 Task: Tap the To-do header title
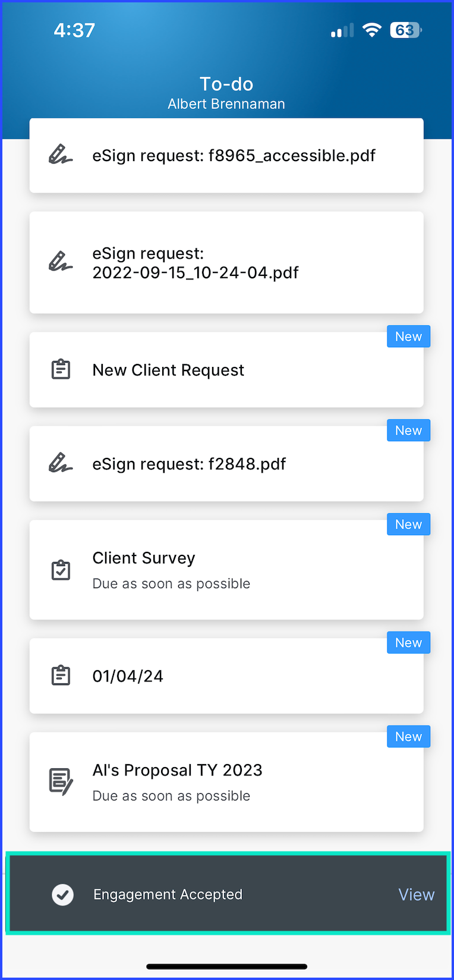tap(226, 84)
